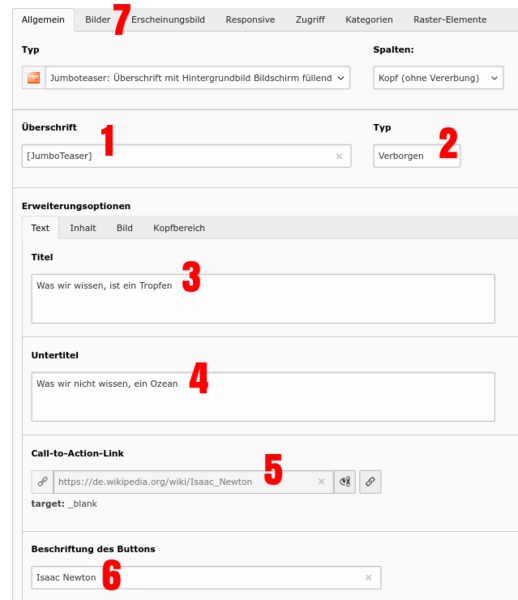Select the Kategorien tab

pyautogui.click(x=369, y=20)
